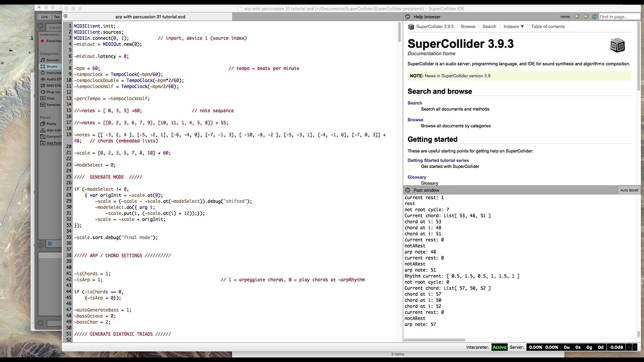Go forward in Help browser history
The height and width of the screenshot is (362, 644).
pyautogui.click(x=586, y=17)
